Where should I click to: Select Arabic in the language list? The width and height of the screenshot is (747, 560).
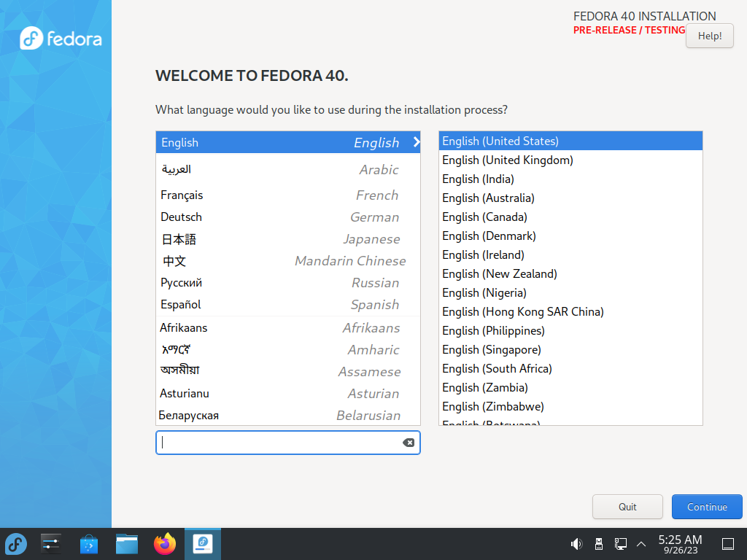(287, 169)
